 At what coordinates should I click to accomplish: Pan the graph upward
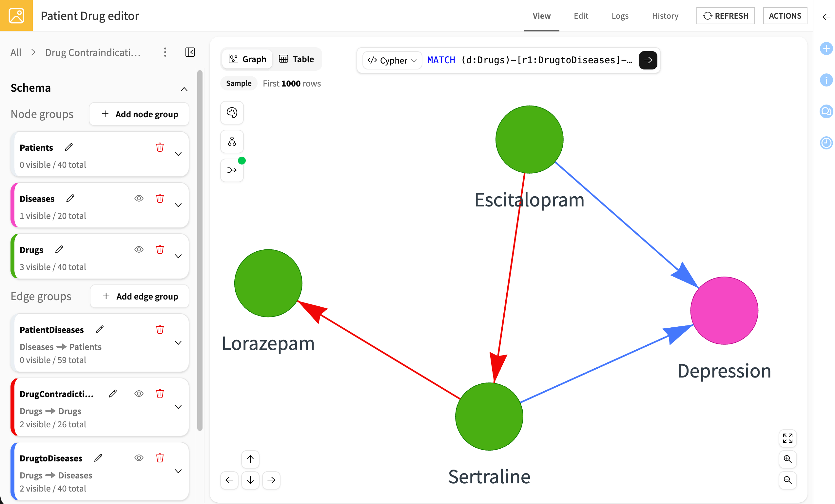click(250, 459)
